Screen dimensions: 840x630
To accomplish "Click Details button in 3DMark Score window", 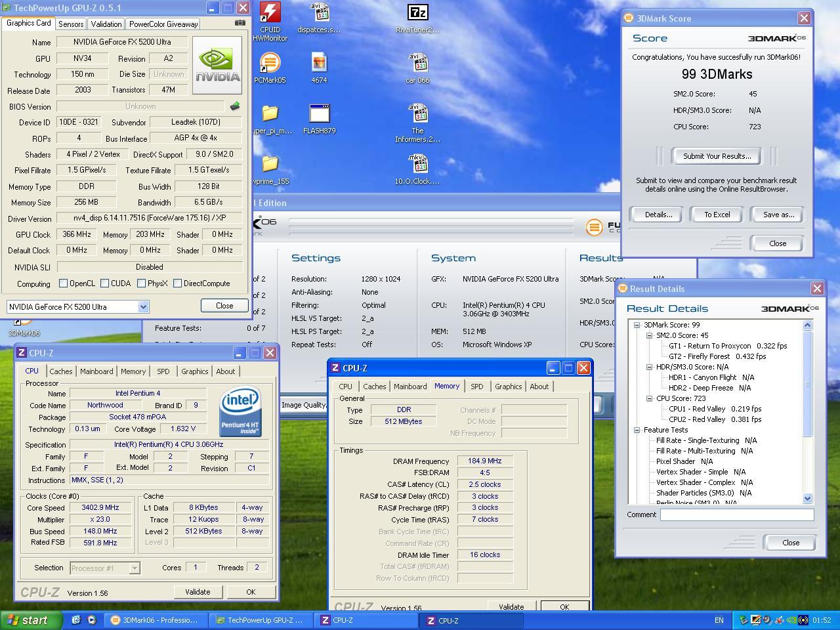I will tap(658, 215).
